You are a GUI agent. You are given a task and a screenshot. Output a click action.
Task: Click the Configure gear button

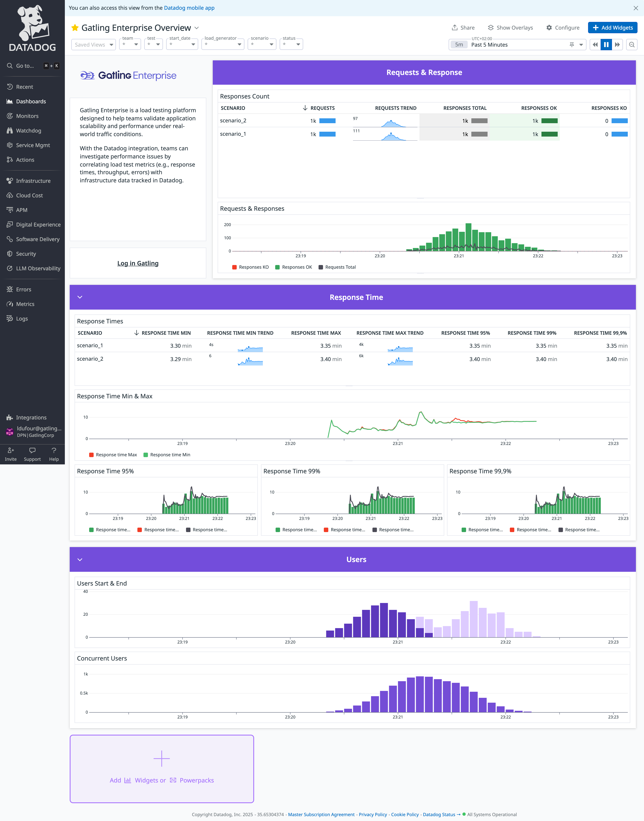563,28
